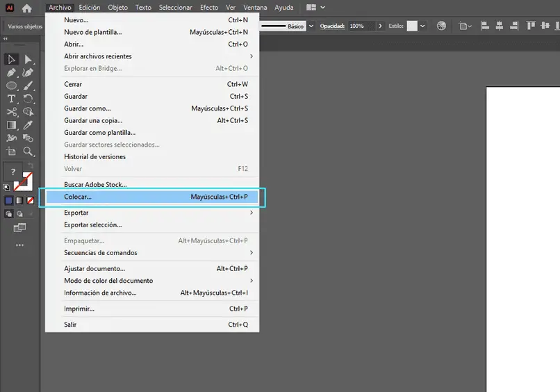Click the Recolor Artwork wheel icon
560x392 pixels.
click(441, 26)
